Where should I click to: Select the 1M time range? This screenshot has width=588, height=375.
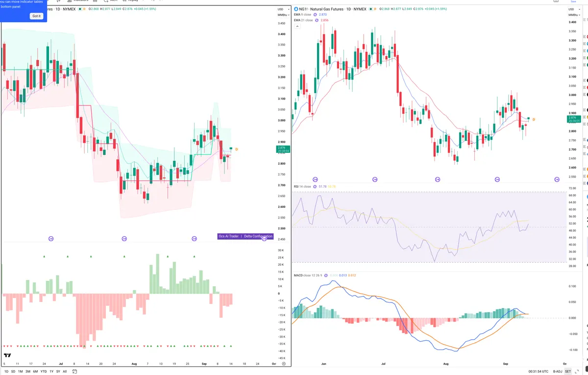coord(21,372)
